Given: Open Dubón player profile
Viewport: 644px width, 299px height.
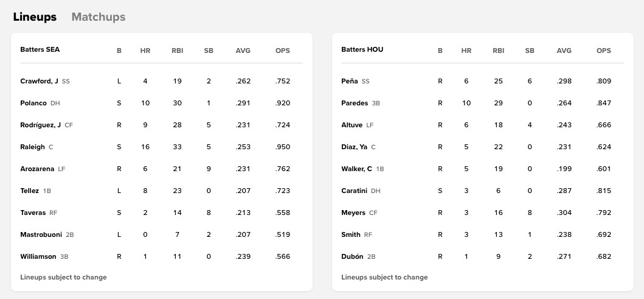Looking at the screenshot, I should [x=352, y=256].
